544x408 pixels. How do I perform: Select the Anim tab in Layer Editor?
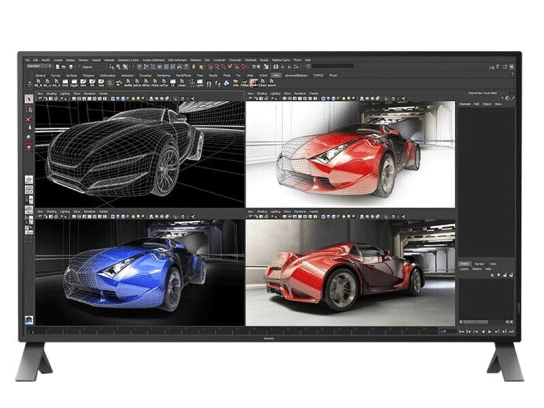tap(493, 264)
